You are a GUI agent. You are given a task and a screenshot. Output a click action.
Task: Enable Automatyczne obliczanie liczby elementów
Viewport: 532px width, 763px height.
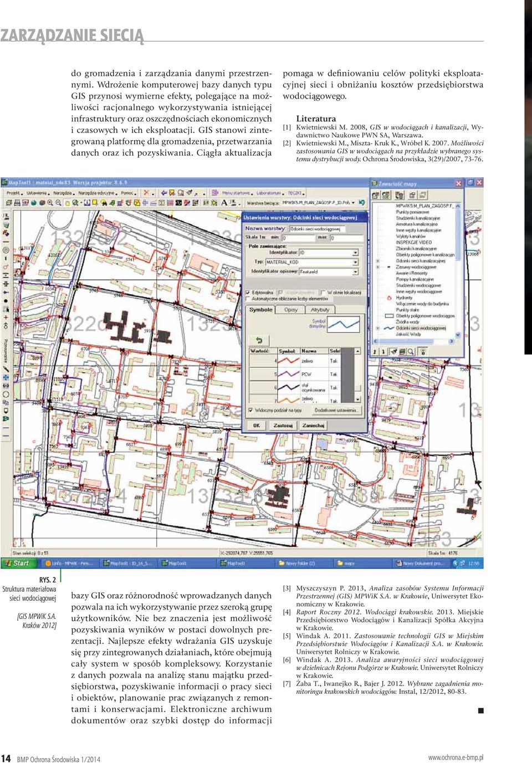click(248, 299)
